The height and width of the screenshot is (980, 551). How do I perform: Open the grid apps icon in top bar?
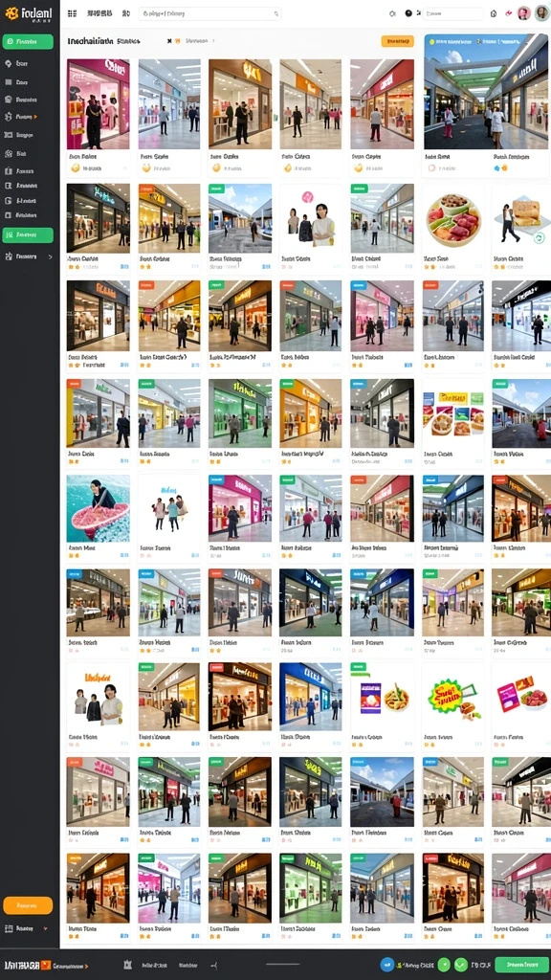pos(72,13)
